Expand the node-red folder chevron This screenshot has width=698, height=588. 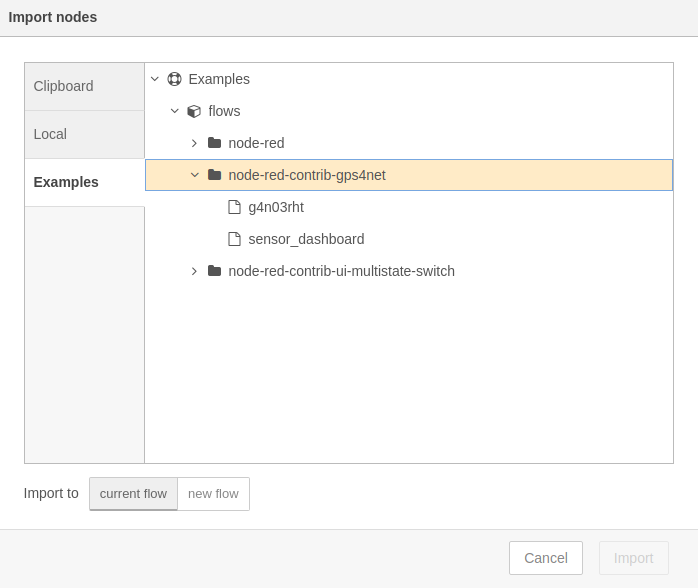194,143
